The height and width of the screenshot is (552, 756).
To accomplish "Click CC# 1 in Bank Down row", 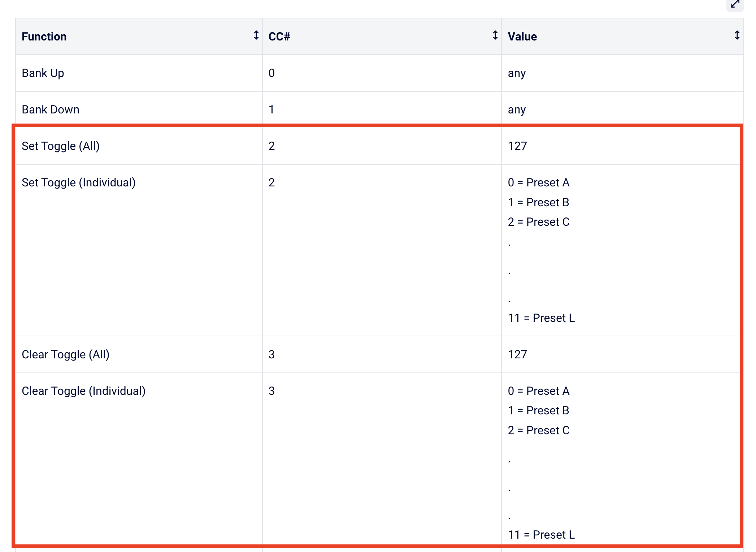I will (x=271, y=109).
